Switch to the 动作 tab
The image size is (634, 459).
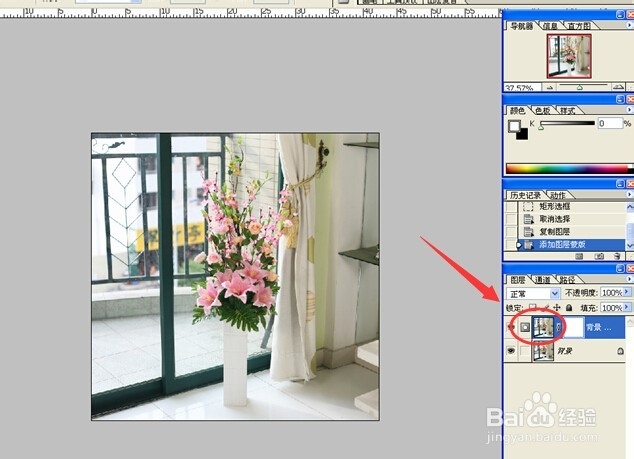click(x=558, y=195)
